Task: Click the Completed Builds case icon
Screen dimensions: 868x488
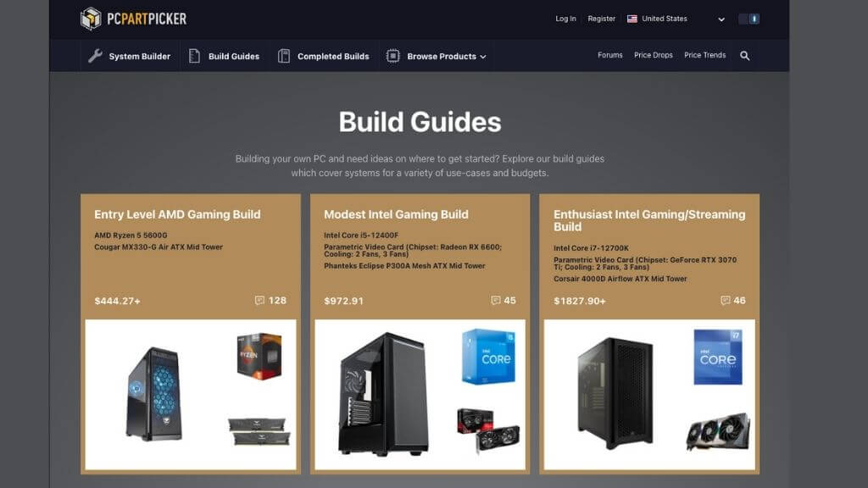Action: [284, 56]
